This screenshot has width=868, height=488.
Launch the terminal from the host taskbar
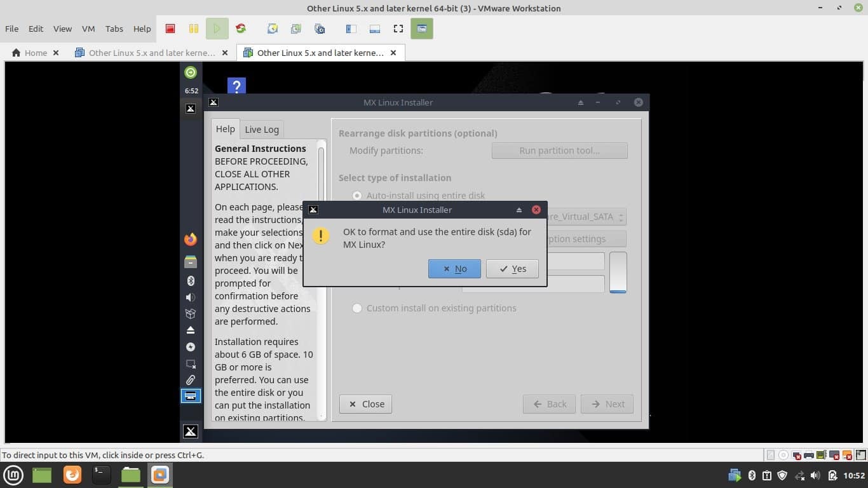pos(101,475)
